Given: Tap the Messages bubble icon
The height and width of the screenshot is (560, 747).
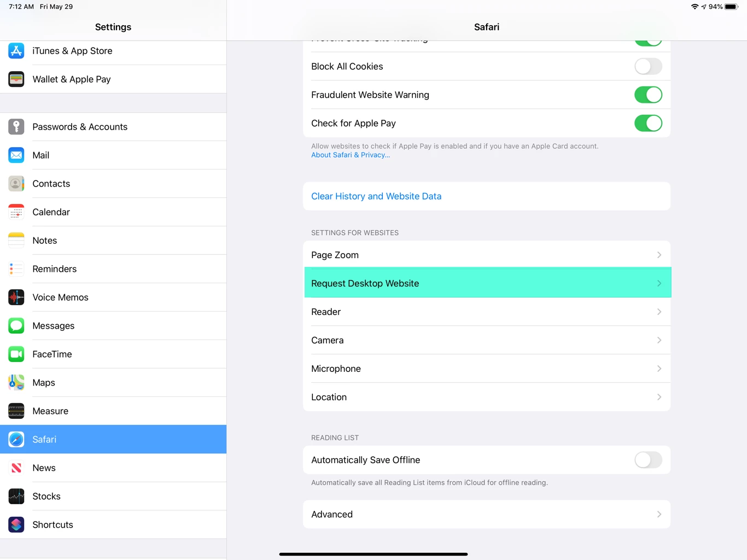Looking at the screenshot, I should (x=16, y=326).
